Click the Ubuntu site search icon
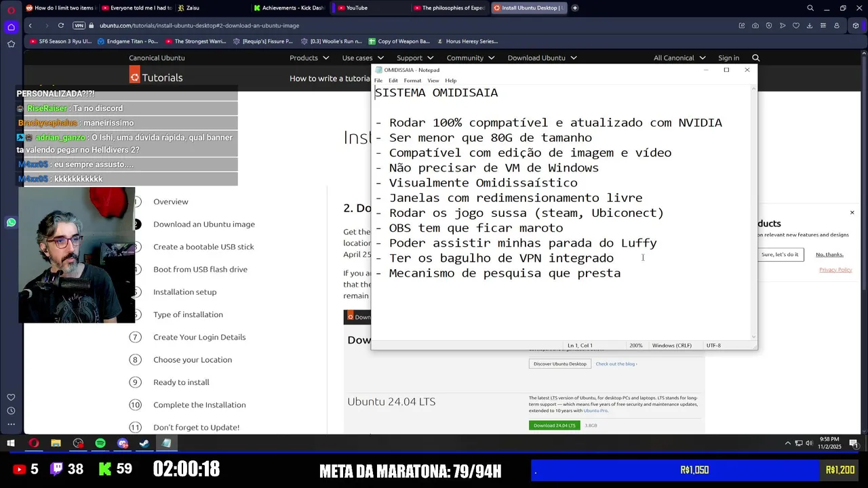This screenshot has width=868, height=488. coord(755,58)
